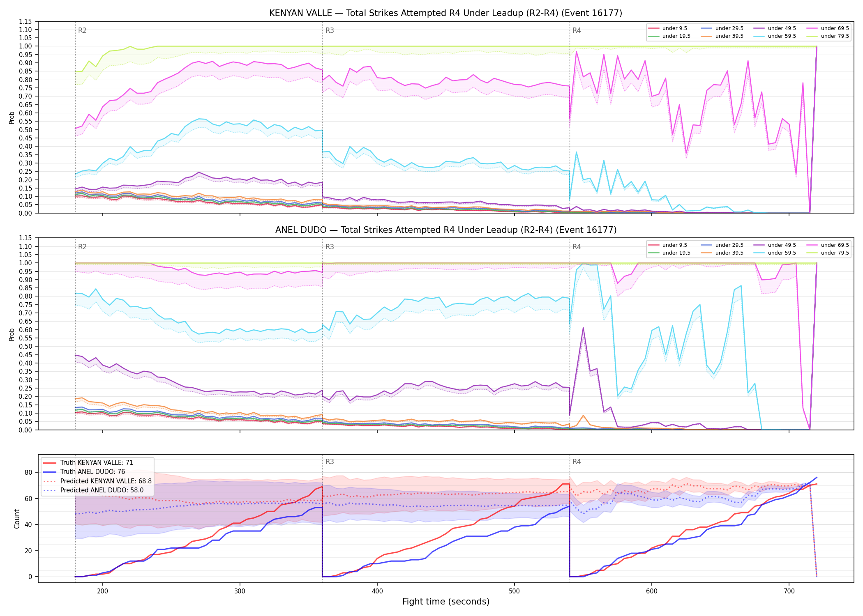Click the 'Prob' y-axis label of ANEL DUDO chart
Screen dimensions: 863x616
(x=12, y=334)
